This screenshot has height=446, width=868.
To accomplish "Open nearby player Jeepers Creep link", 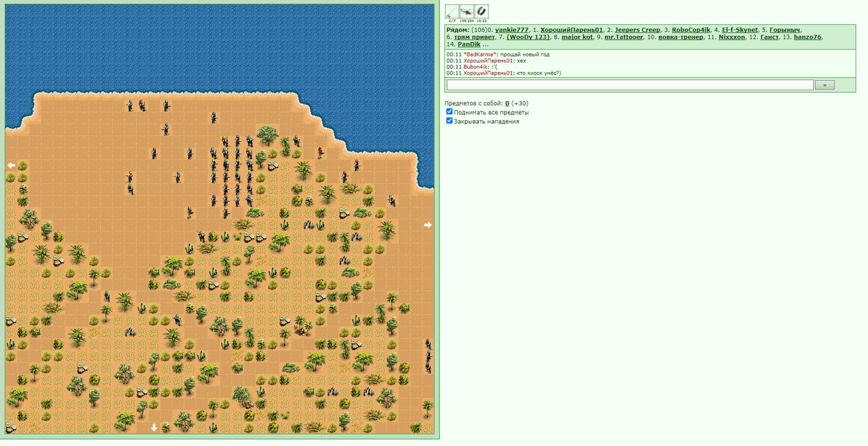I will pyautogui.click(x=637, y=30).
